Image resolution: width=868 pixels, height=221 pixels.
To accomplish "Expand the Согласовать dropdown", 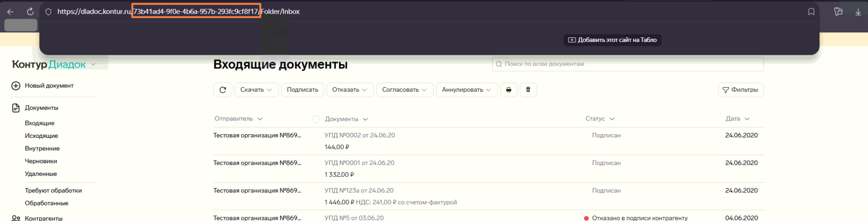I will point(404,90).
